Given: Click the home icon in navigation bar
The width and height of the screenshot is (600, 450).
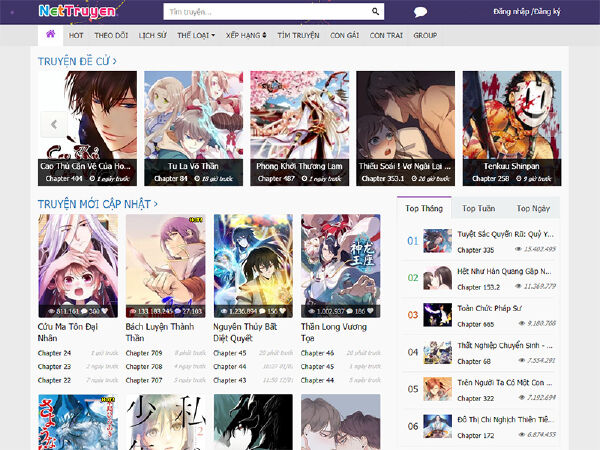Looking at the screenshot, I should pos(51,34).
